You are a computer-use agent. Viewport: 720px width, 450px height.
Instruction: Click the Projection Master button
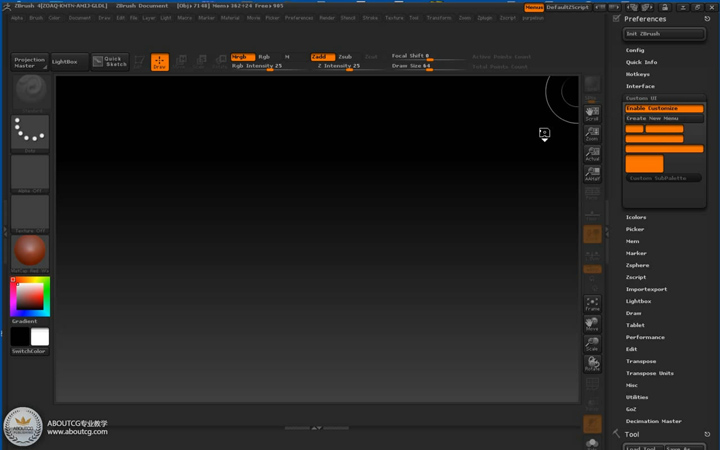(29, 62)
